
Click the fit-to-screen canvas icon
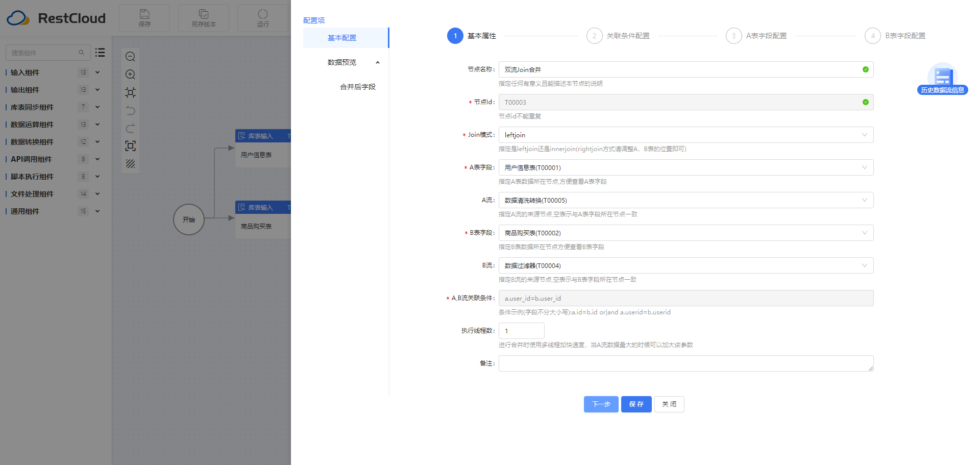click(130, 146)
